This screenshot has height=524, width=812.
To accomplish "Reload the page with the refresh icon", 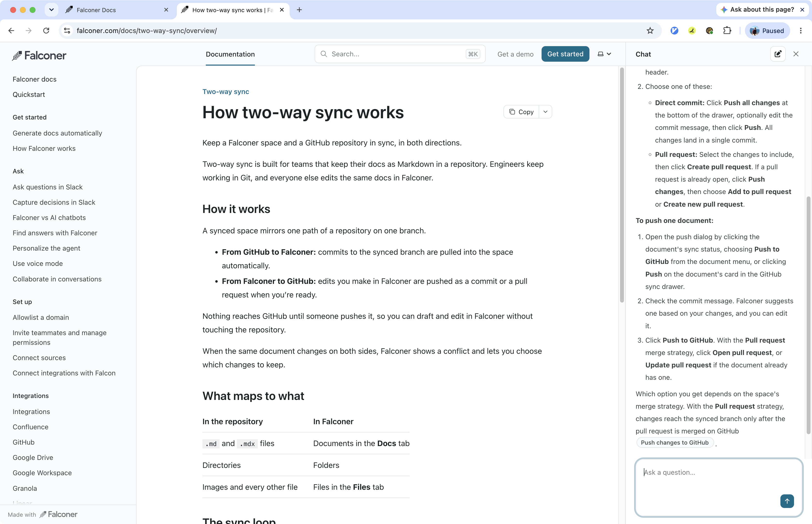I will click(x=46, y=31).
